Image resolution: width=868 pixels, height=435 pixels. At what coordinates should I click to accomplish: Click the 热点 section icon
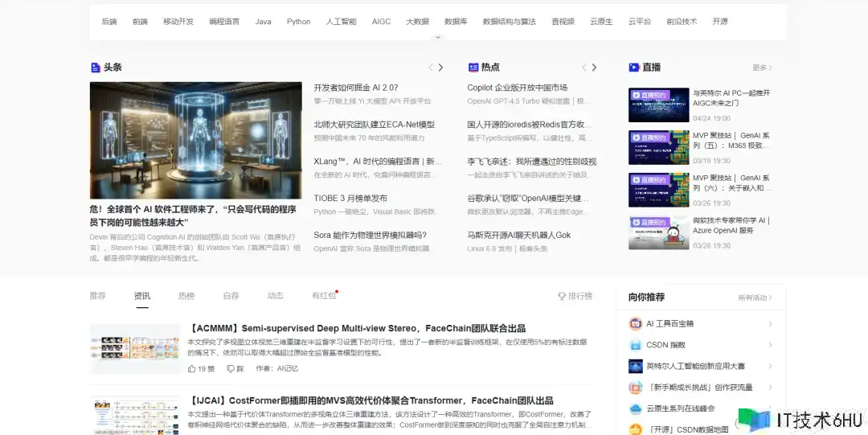[473, 68]
